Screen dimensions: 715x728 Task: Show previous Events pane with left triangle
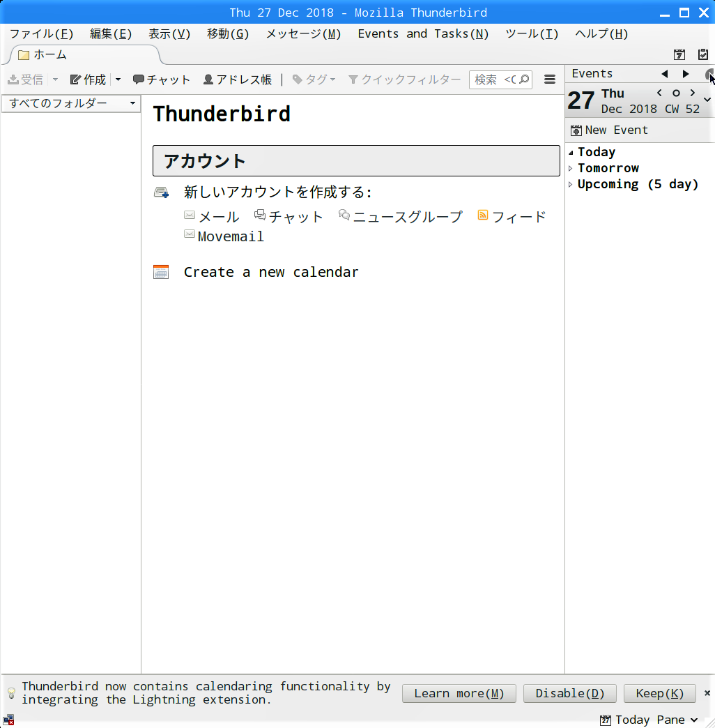click(x=664, y=74)
